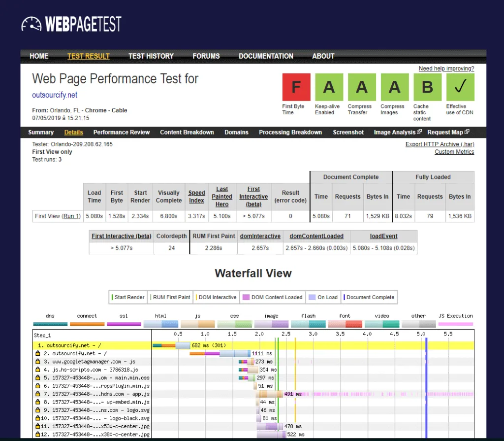Image resolution: width=504 pixels, height=441 pixels.
Task: Click lock icon on request 7 app.js
Action: pyautogui.click(x=37, y=393)
